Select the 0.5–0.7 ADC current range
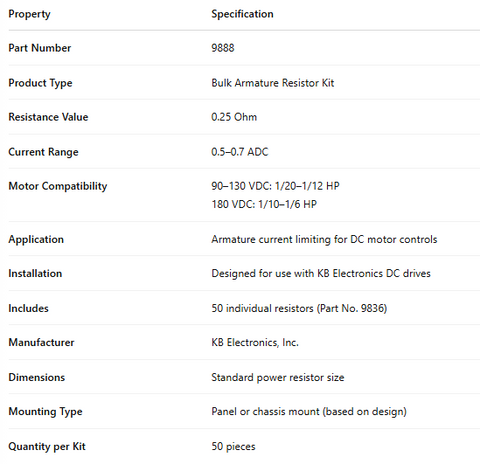 point(240,152)
